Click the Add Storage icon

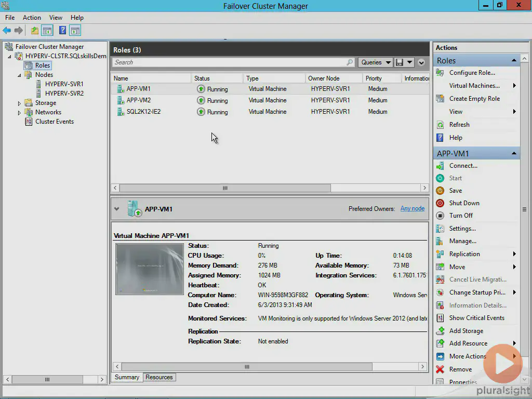pyautogui.click(x=440, y=331)
